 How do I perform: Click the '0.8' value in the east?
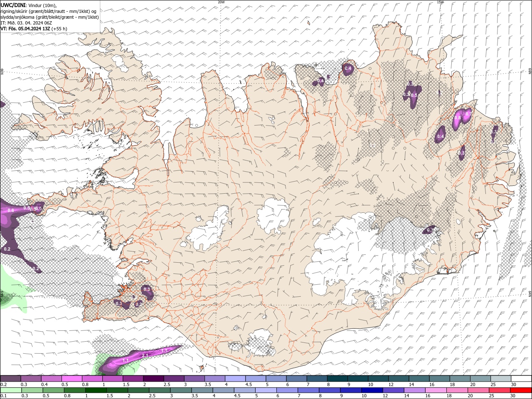tap(458, 118)
